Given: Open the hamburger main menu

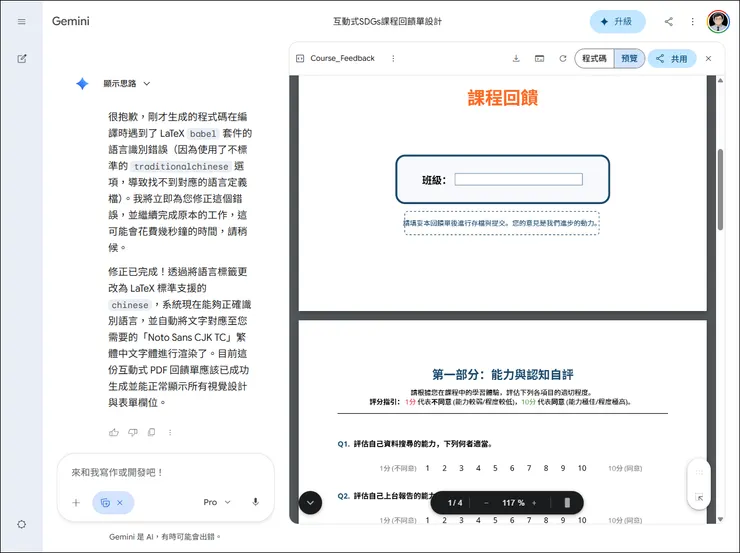Looking at the screenshot, I should pos(22,22).
